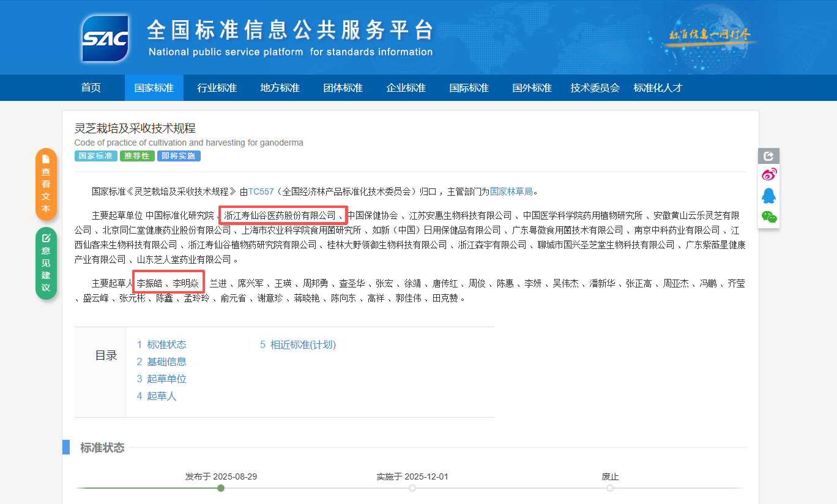
Task: Click the English title about ganoderma cultivation
Action: coord(189,143)
